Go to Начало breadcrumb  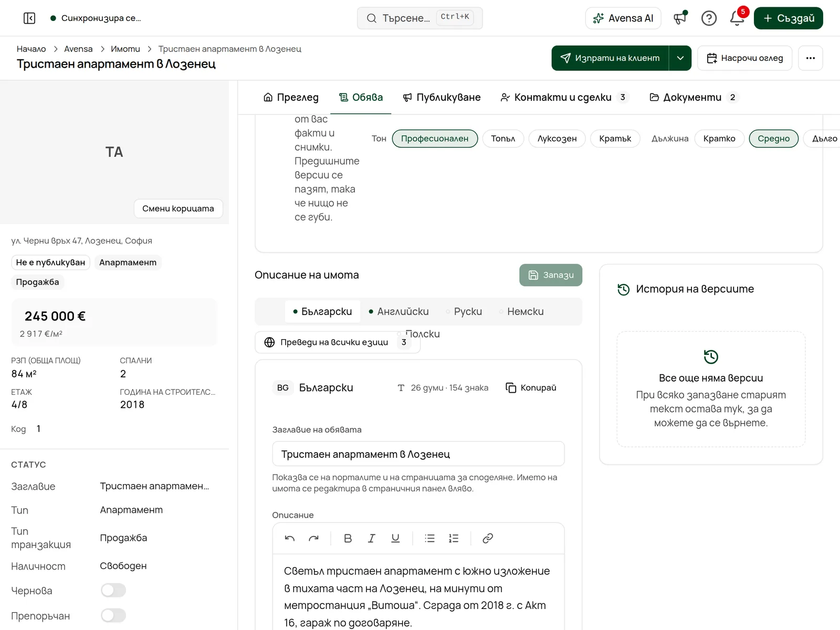31,49
